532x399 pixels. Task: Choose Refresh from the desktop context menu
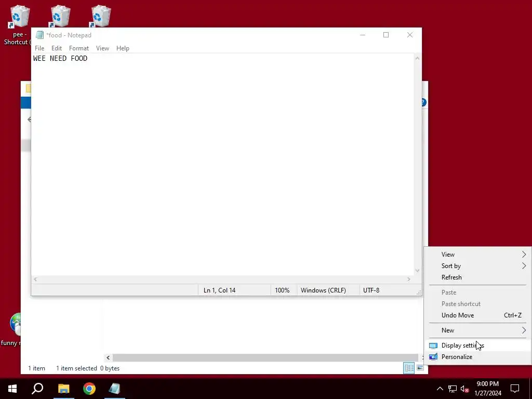tap(478, 277)
